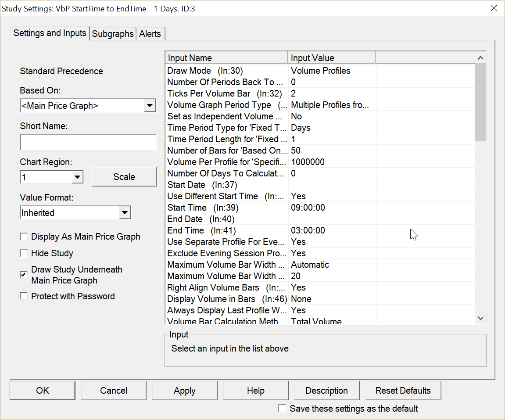The image size is (505, 420).
Task: Switch to the Subgraphs tab
Action: pyautogui.click(x=113, y=34)
